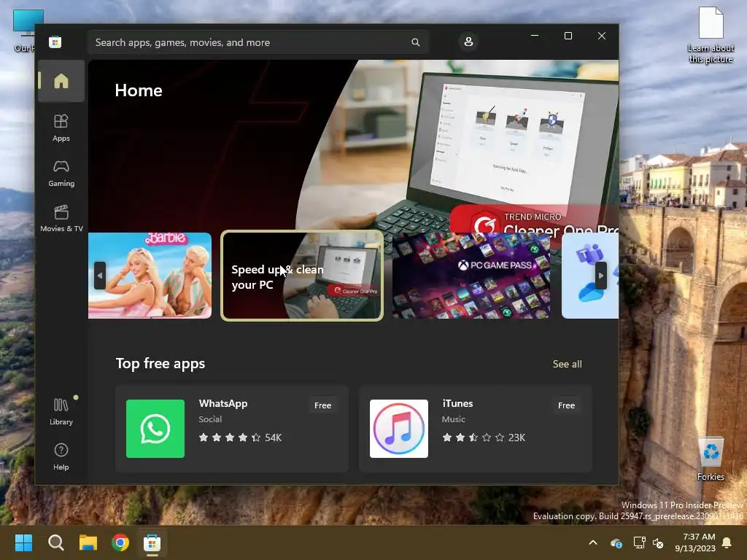Open the PC Game Pass thumbnail
The height and width of the screenshot is (560, 747).
[471, 275]
